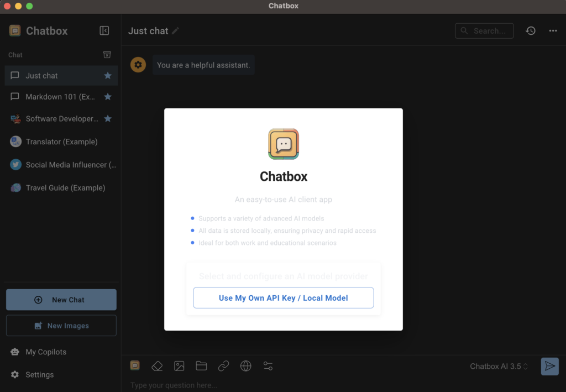The image size is (566, 392).
Task: Click the eraser icon in message toolbar
Action: 157,366
